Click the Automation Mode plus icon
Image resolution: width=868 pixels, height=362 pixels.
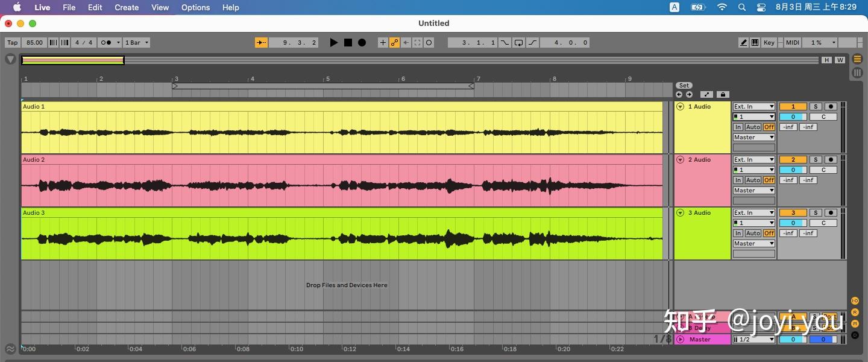point(383,42)
